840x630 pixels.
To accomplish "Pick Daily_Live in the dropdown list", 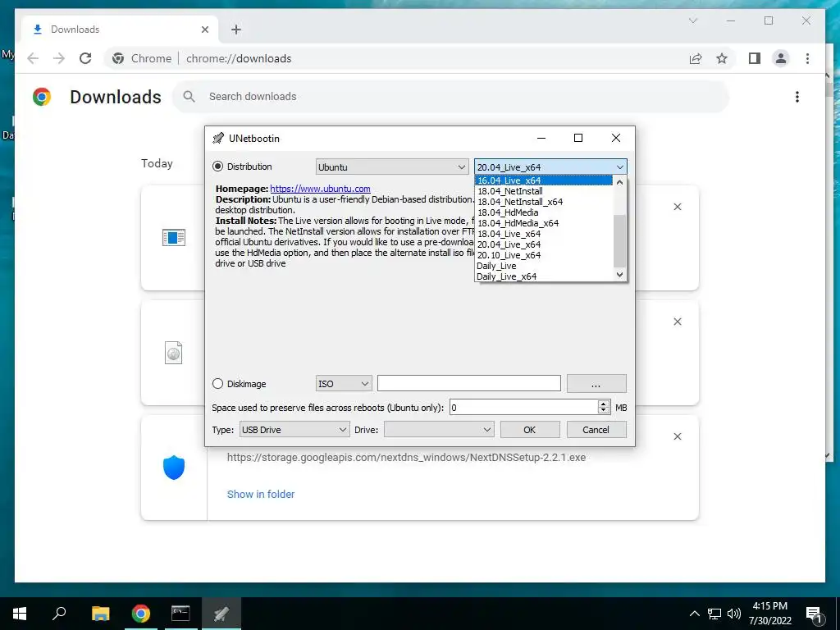I will pos(544,267).
